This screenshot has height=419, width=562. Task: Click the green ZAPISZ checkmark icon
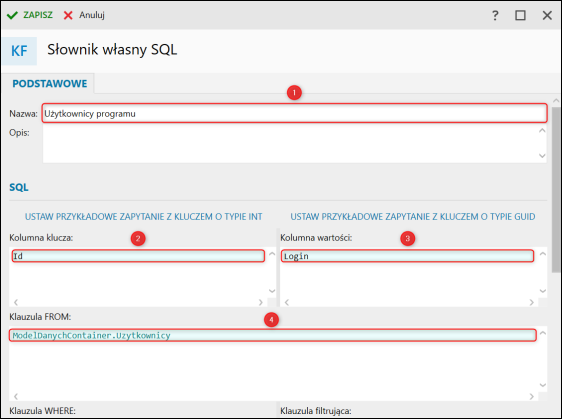tap(12, 15)
